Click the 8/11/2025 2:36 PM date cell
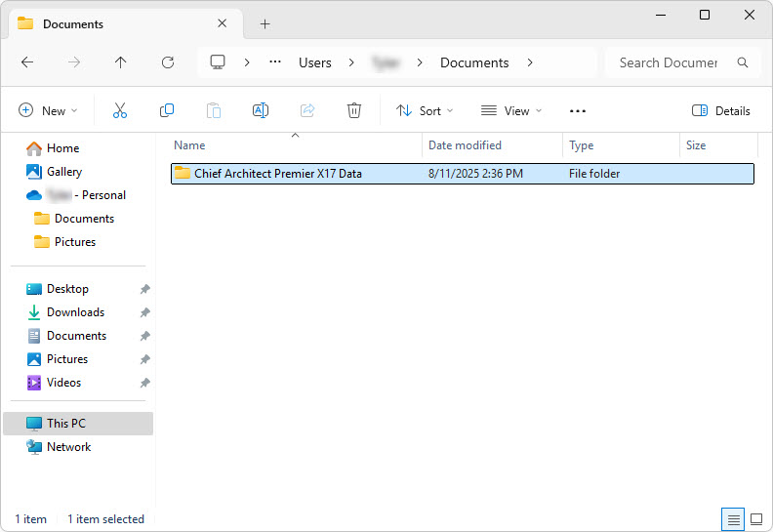Viewport: 773px width, 532px height. pyautogui.click(x=475, y=174)
